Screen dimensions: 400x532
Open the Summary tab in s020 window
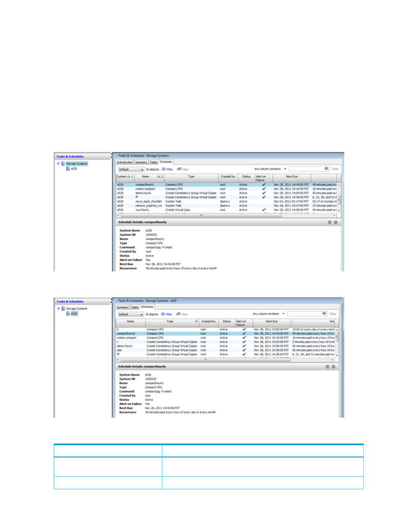pyautogui.click(x=122, y=307)
